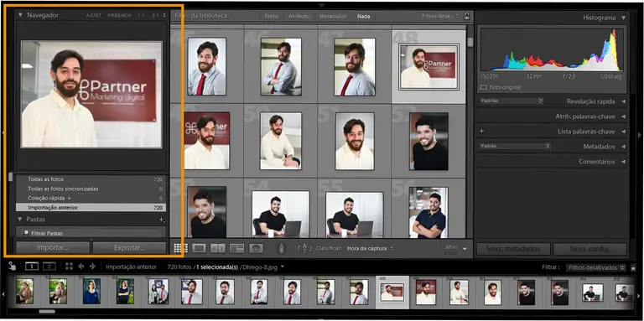Open Survey view icon

[x=237, y=248]
